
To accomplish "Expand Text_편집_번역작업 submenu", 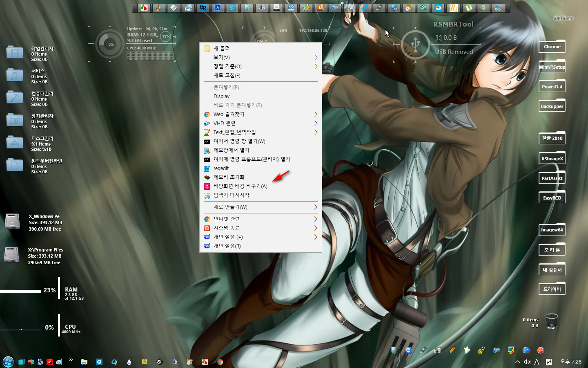I will tap(261, 132).
